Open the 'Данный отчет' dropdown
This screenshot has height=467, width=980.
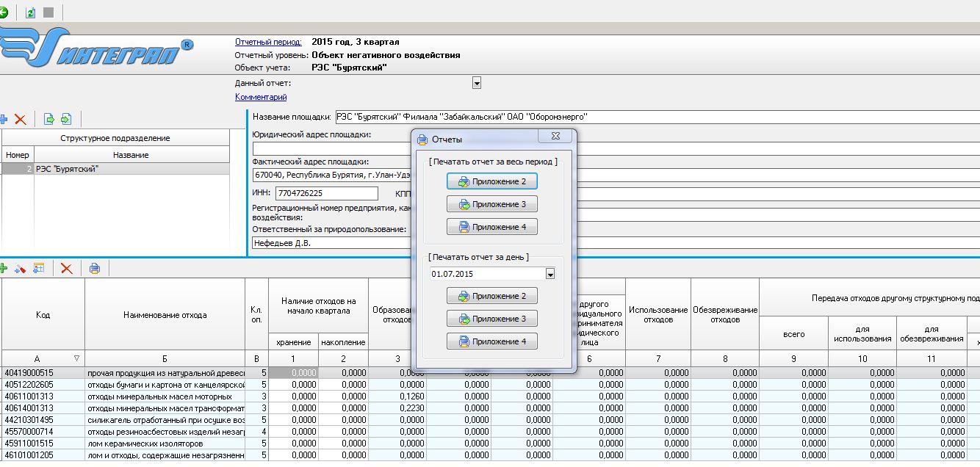coord(476,84)
